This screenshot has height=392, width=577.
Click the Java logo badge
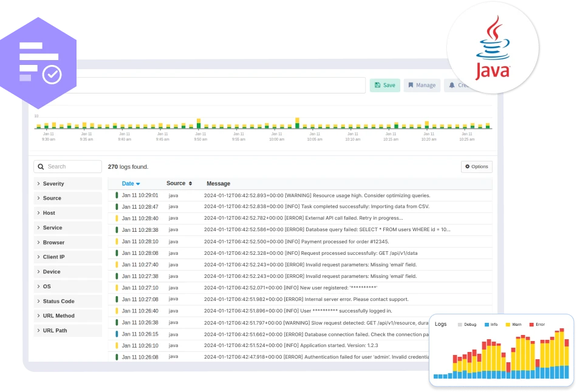pyautogui.click(x=493, y=48)
